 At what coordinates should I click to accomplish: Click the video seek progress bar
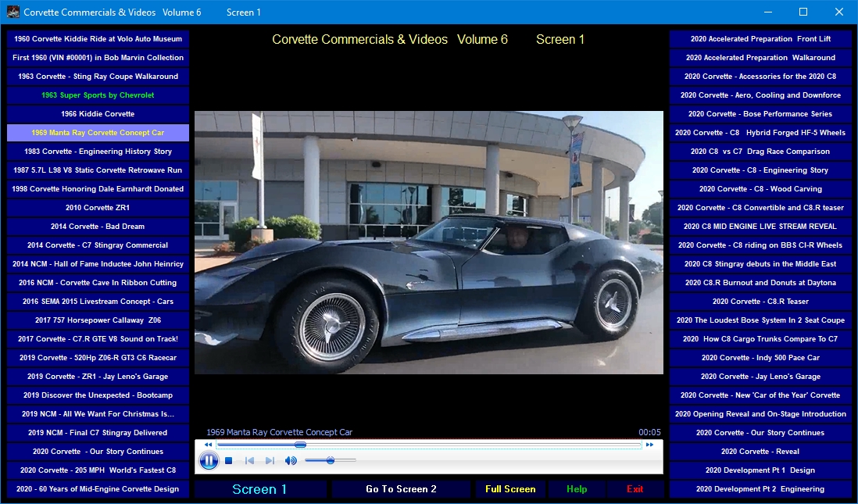(x=429, y=445)
